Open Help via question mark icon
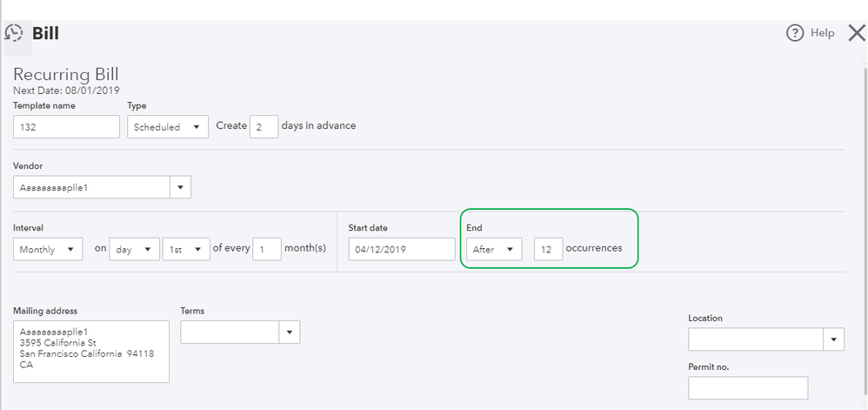The width and height of the screenshot is (868, 410). 794,33
